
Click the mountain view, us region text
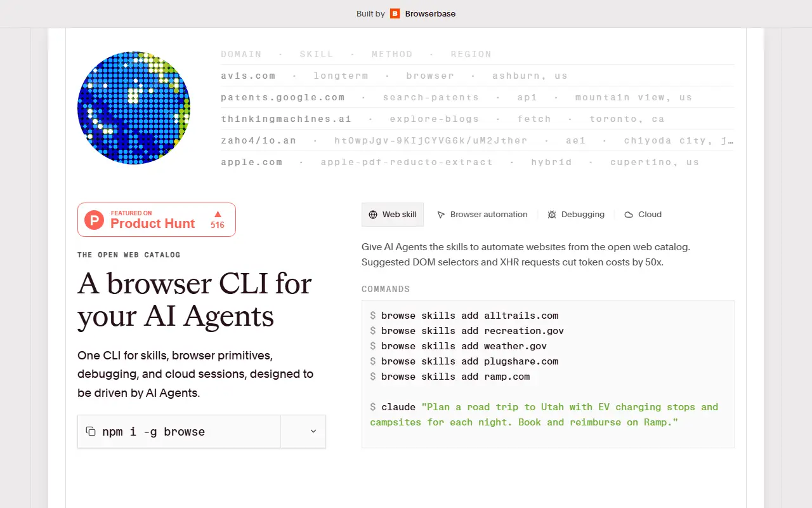click(634, 97)
